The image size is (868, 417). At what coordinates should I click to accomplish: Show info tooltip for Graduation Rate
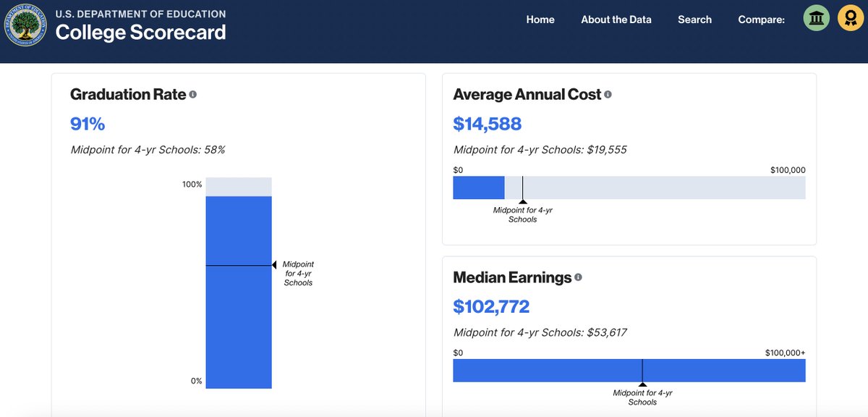(193, 95)
